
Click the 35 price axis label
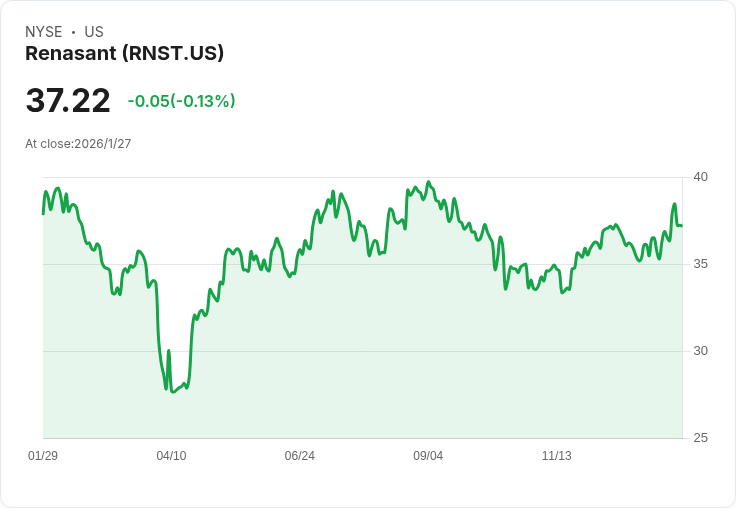[700, 264]
